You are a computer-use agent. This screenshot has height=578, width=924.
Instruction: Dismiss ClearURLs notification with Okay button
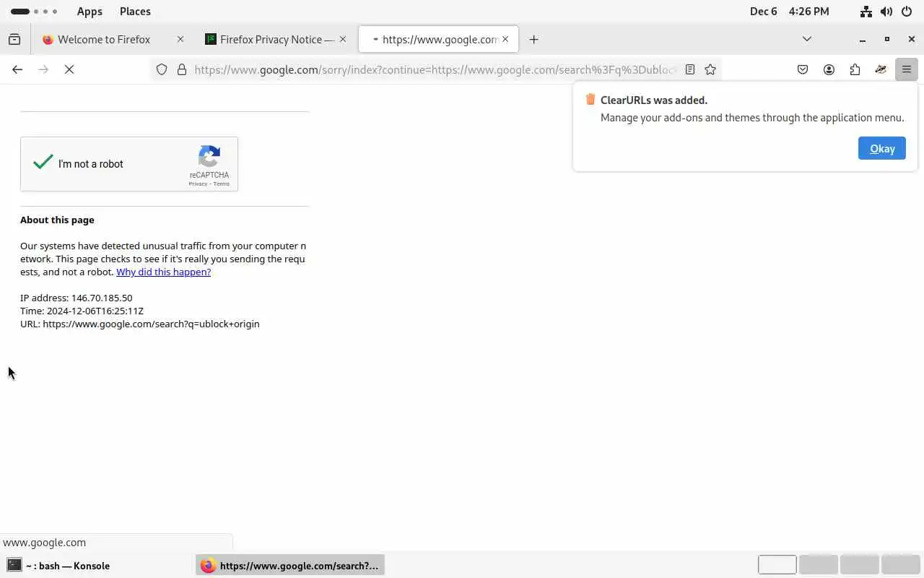[882, 148]
